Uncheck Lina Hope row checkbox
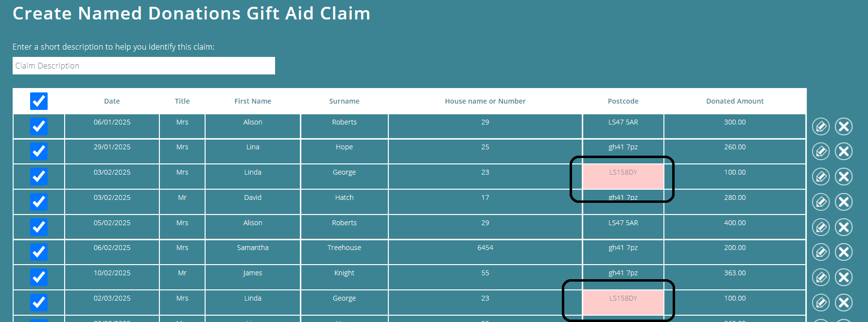The image size is (868, 322). (x=39, y=151)
